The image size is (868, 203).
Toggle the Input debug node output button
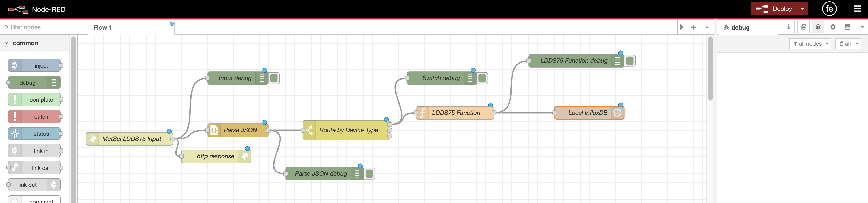(274, 78)
